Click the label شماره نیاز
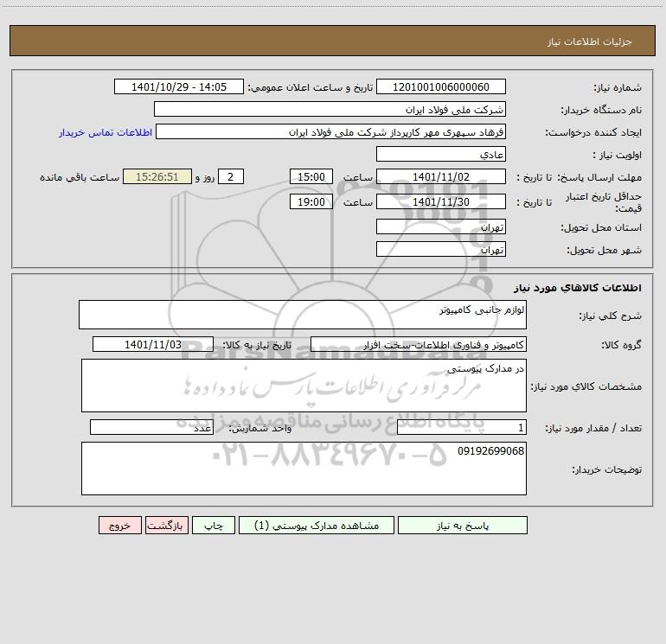This screenshot has height=644, width=666. coord(618,87)
